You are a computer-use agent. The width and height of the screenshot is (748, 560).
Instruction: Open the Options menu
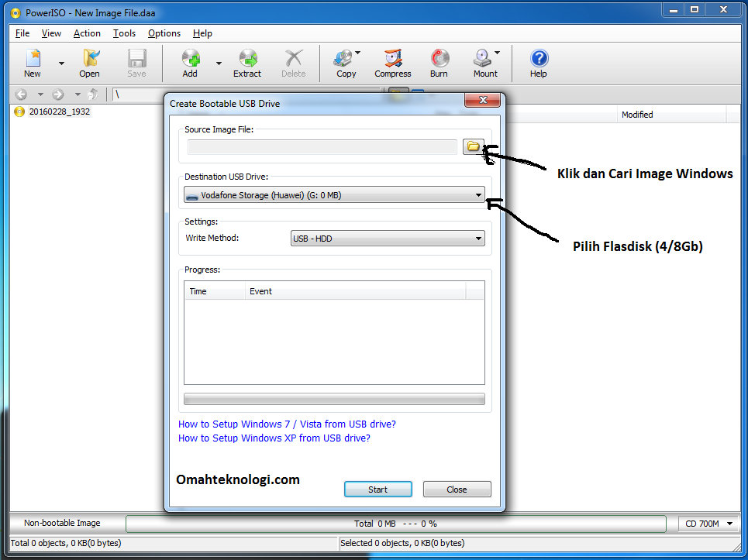164,33
